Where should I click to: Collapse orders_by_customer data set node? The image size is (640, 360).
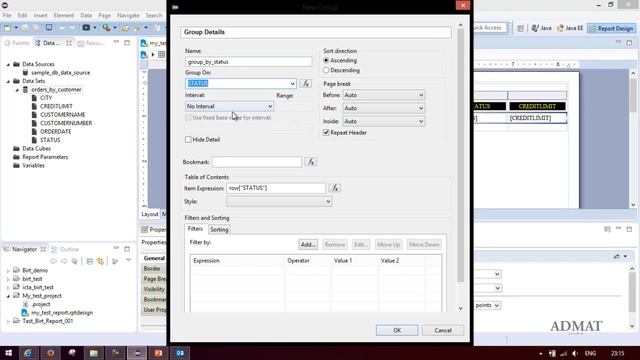pyautogui.click(x=17, y=90)
